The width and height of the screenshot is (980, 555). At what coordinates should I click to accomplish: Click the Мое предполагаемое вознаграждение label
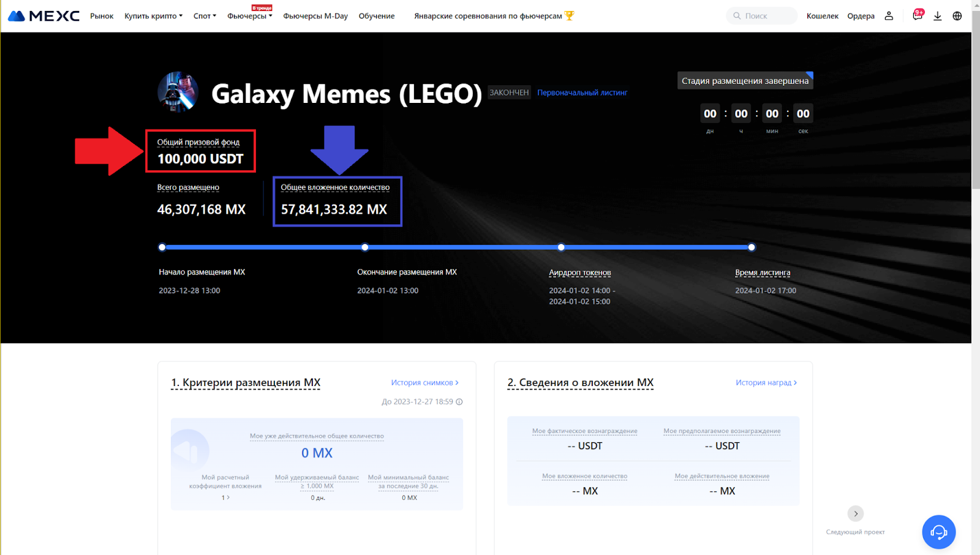722,431
